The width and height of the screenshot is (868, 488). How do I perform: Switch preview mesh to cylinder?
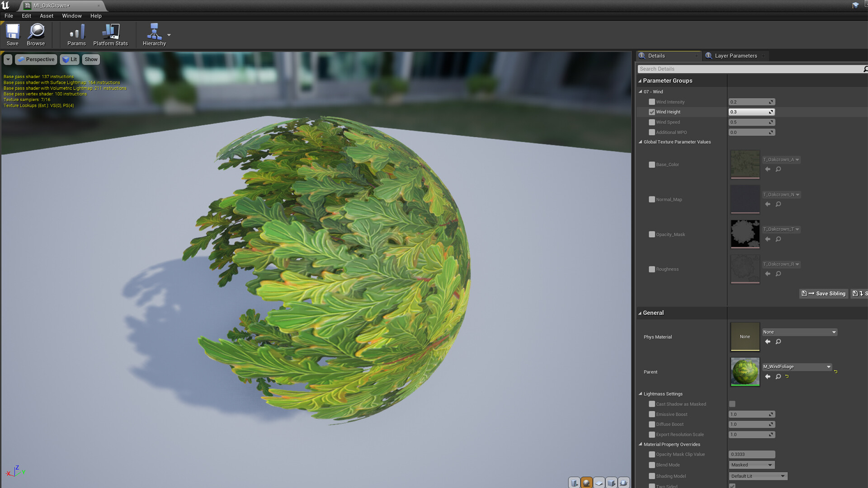point(575,482)
